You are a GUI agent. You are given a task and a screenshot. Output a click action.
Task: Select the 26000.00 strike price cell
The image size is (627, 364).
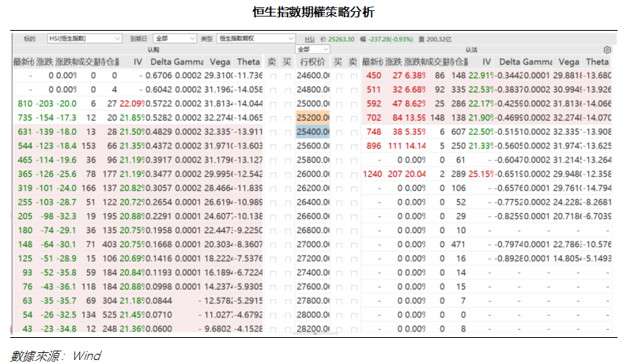pyautogui.click(x=312, y=174)
